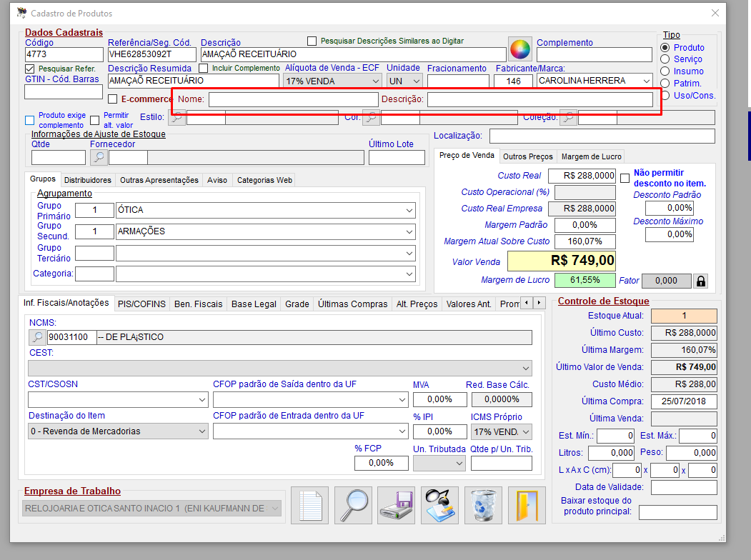Exit the form using the door icon
Image resolution: width=751 pixels, height=560 pixels.
click(x=527, y=506)
